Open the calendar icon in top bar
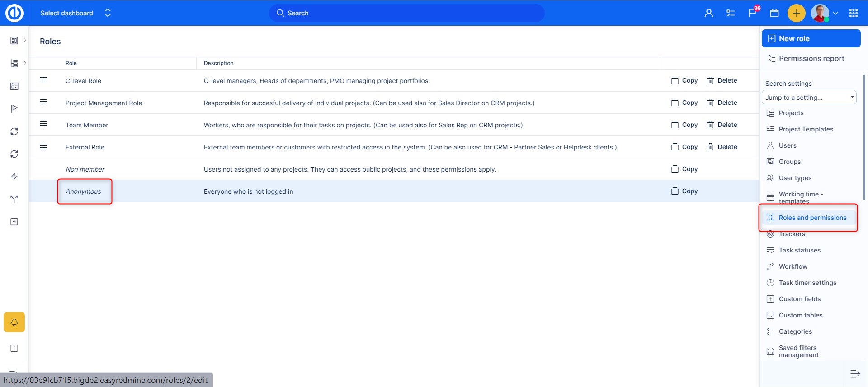The height and width of the screenshot is (387, 868). click(x=774, y=13)
